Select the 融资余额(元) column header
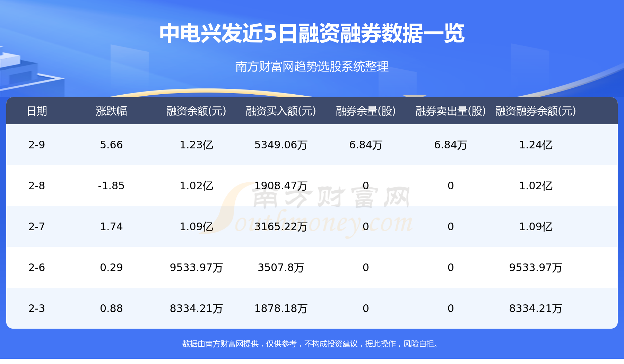Screen dimensions: 624x364 (x=196, y=111)
